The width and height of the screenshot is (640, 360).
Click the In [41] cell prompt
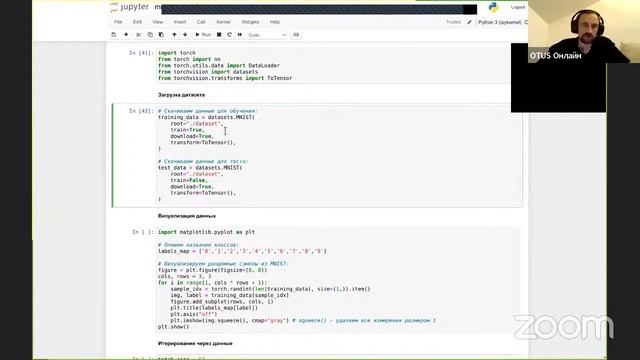[141, 53]
